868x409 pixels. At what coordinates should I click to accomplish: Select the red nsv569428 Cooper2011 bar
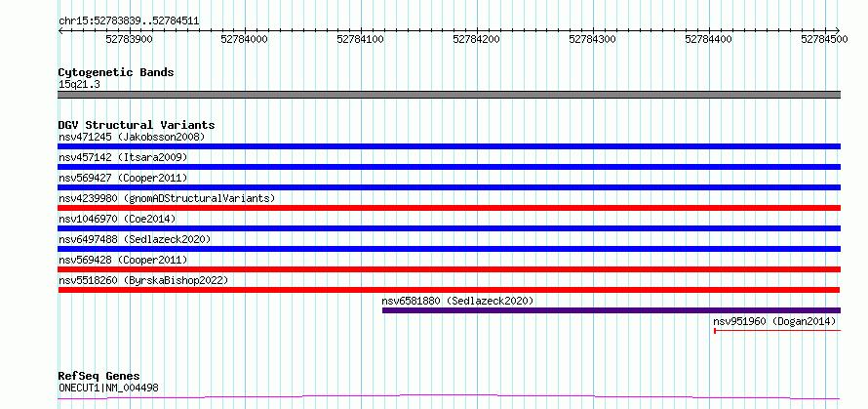[450, 269]
